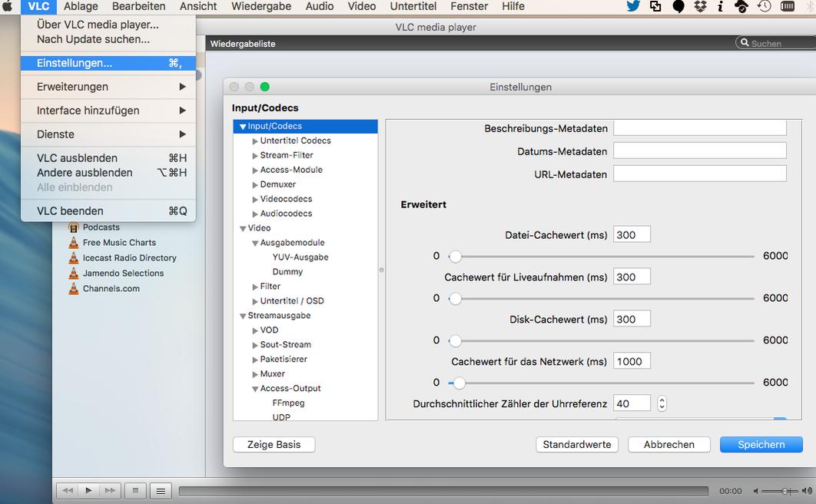Image resolution: width=816 pixels, height=504 pixels.
Task: Click the playback progress bar
Action: point(443,491)
